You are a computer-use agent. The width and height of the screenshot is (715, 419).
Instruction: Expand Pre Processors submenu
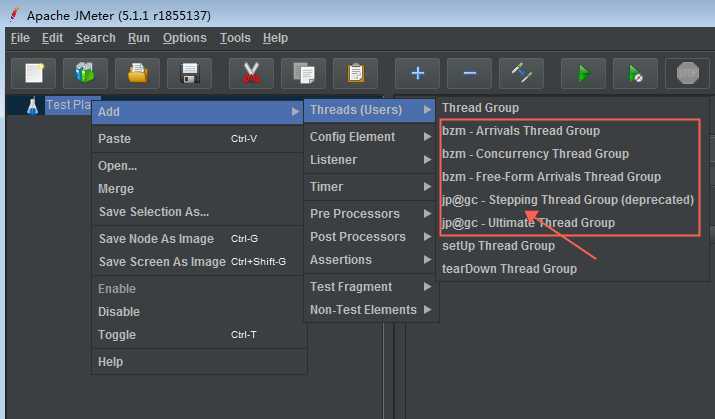(x=370, y=213)
